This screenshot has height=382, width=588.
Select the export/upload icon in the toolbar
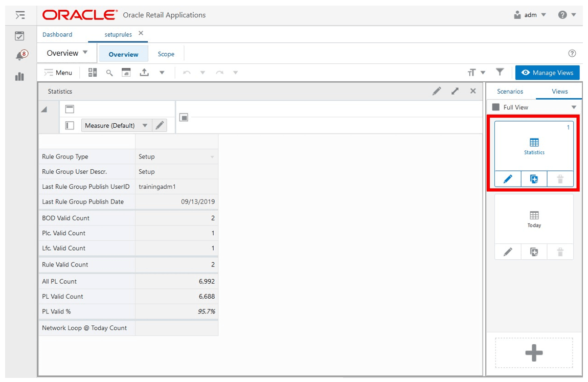tap(144, 72)
